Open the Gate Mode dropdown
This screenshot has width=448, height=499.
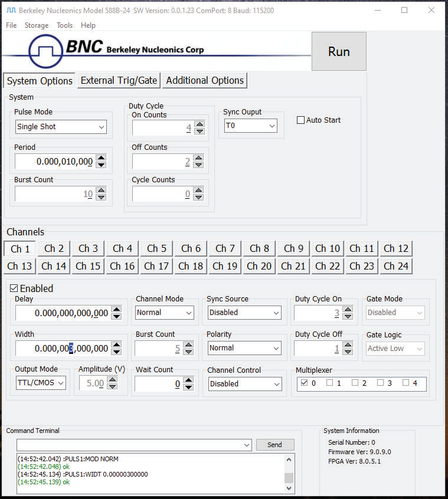[395, 313]
